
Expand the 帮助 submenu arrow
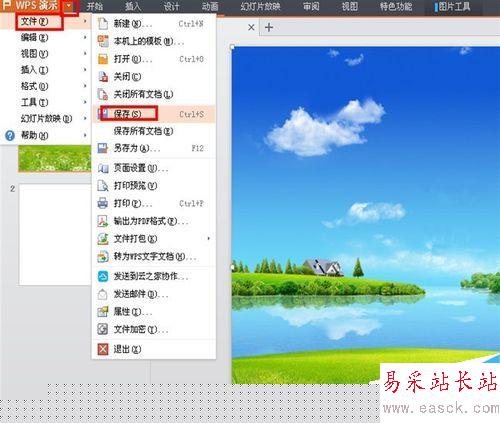click(x=85, y=135)
